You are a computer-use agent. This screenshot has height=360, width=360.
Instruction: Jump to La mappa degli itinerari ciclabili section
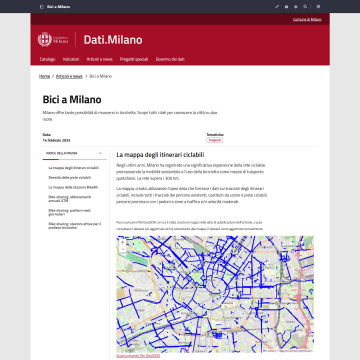74,168
